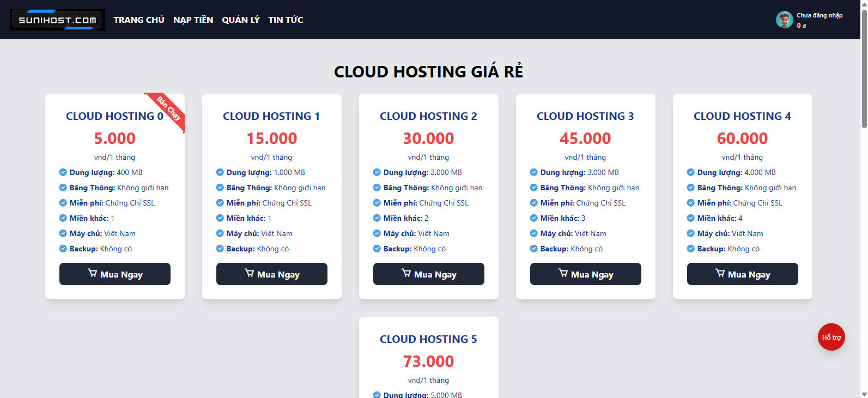Click checkmark icon beside Backup in Cloud Hosting 3

[534, 249]
